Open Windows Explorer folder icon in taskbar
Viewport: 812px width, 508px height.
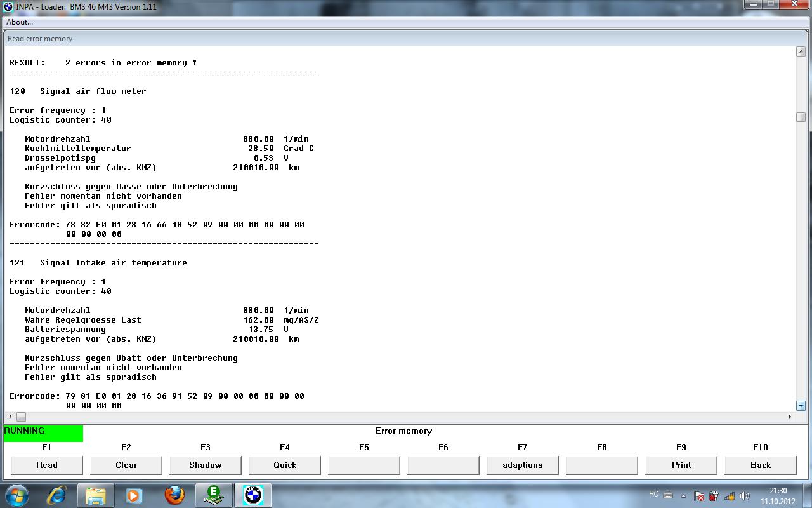point(96,495)
